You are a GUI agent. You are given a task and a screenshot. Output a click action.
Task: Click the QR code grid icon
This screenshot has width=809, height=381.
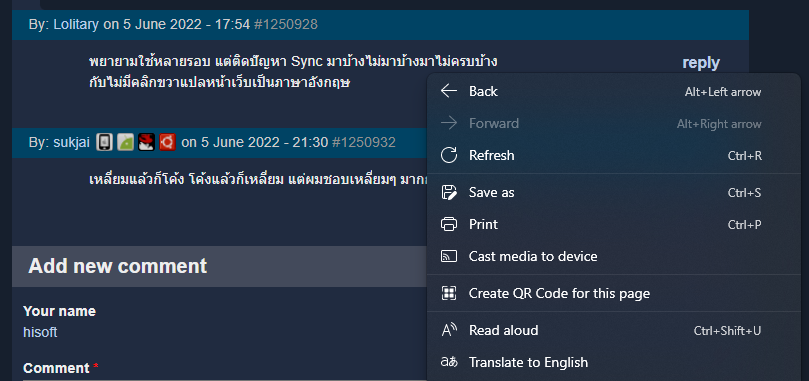point(449,293)
